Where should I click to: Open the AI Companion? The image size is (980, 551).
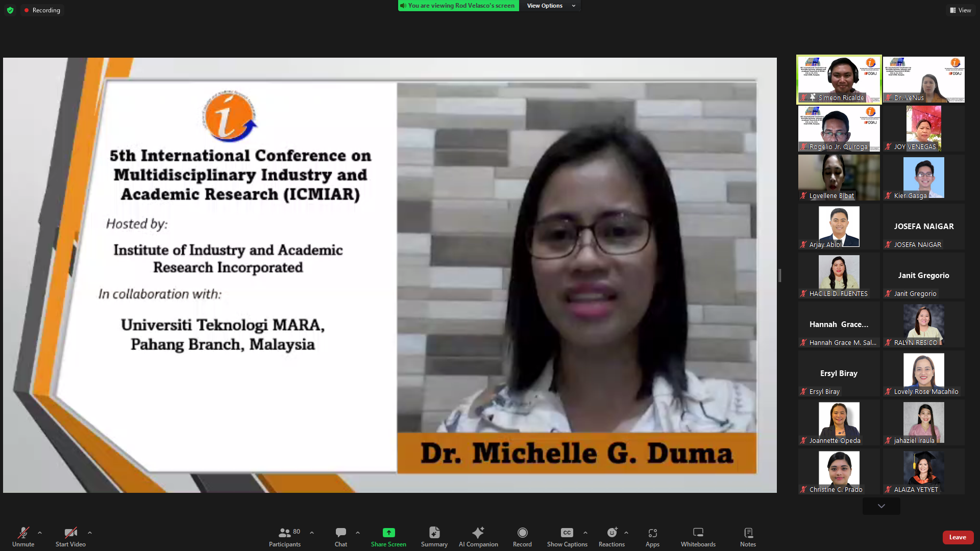coord(478,537)
